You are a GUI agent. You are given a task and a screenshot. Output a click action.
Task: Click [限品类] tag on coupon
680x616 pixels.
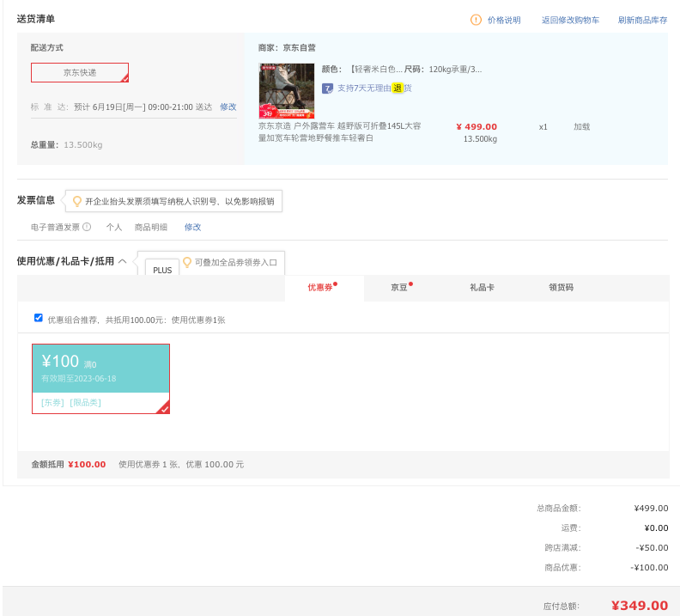coord(86,403)
